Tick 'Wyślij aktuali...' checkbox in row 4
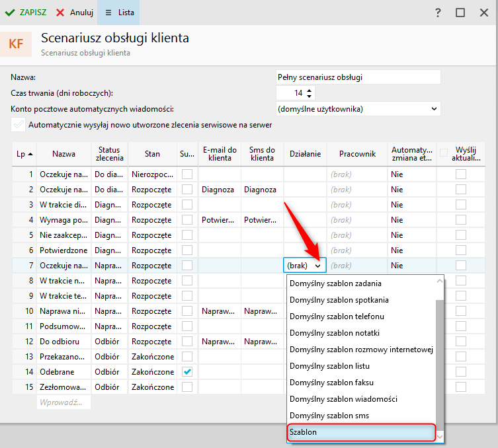This screenshot has height=448, width=498. (x=461, y=220)
